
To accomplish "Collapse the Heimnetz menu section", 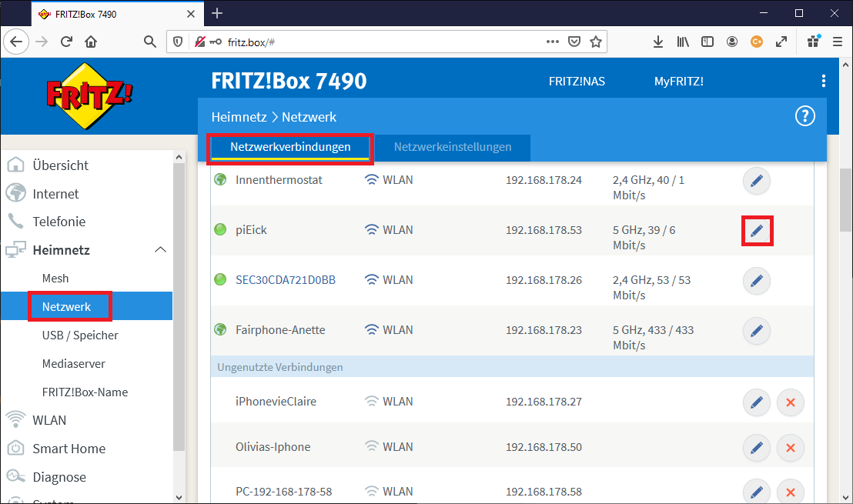I will [160, 249].
